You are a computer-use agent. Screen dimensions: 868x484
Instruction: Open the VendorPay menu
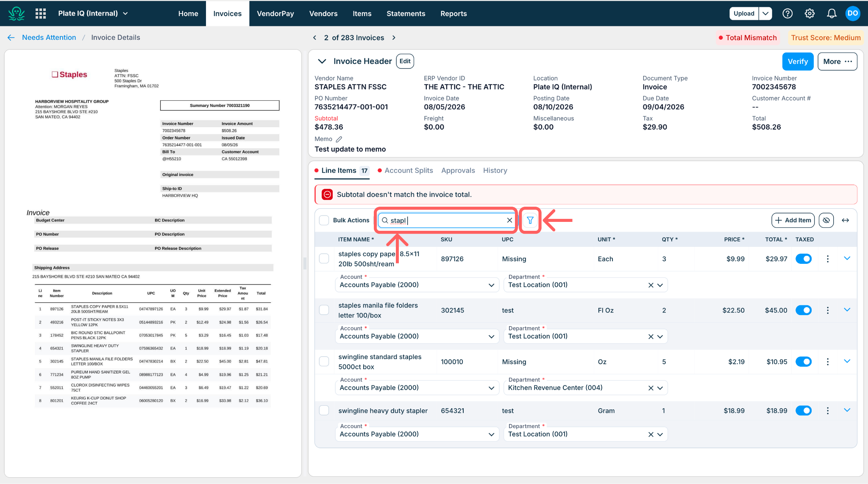click(275, 14)
